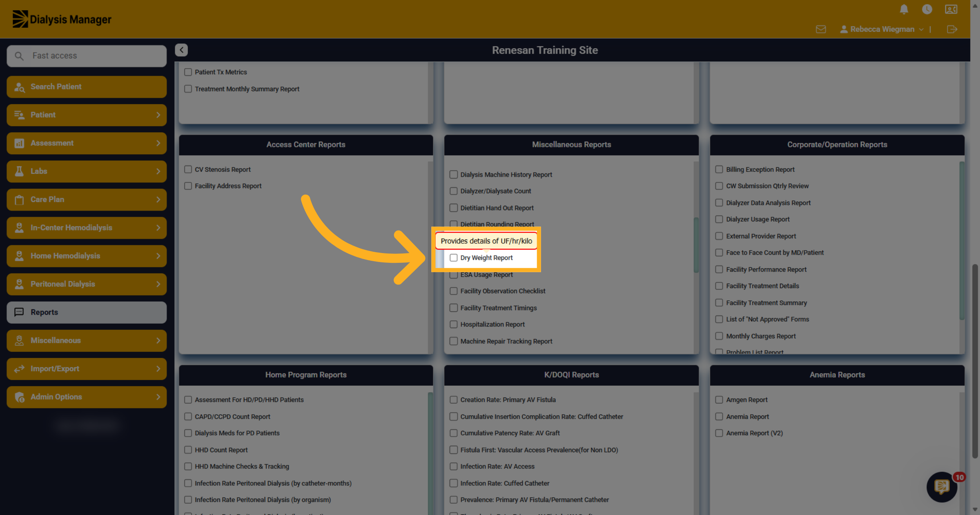Expand the Peritoneal Dialysis chevron
This screenshot has height=515, width=980.
(158, 284)
